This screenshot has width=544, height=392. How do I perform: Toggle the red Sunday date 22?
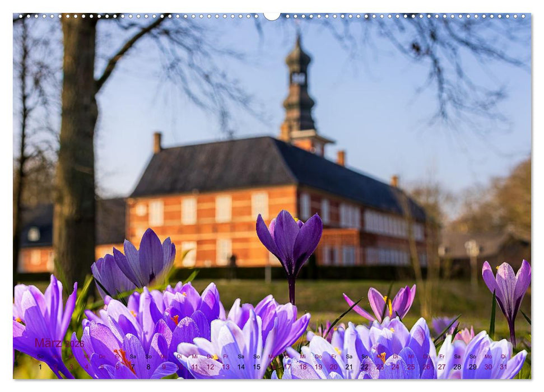tap(364, 367)
